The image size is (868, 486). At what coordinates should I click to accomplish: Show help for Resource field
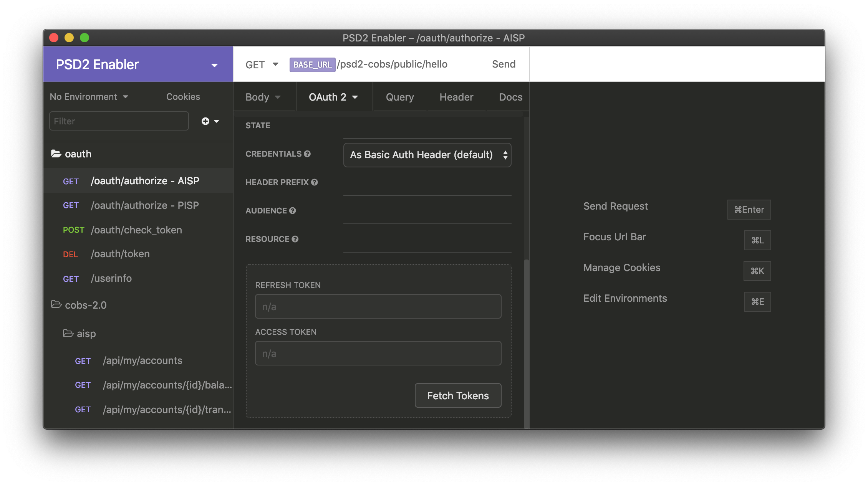(295, 239)
